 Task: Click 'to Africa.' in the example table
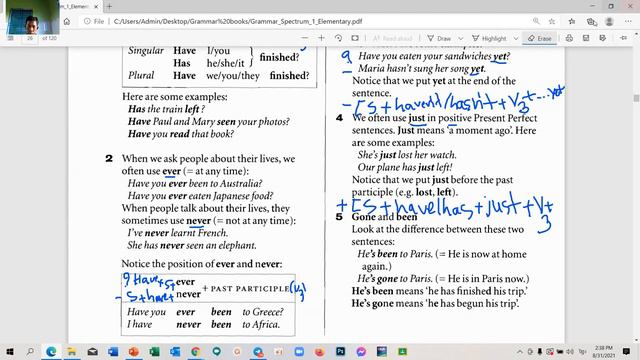coord(261,324)
